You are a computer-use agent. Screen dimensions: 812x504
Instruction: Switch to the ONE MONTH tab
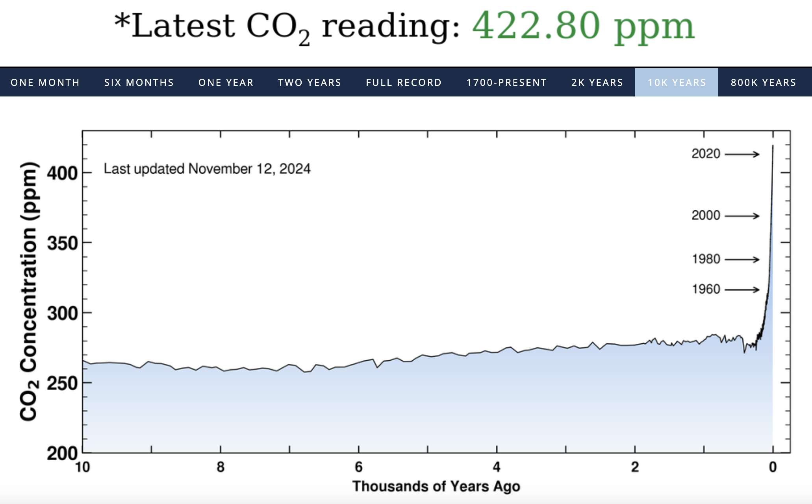45,83
